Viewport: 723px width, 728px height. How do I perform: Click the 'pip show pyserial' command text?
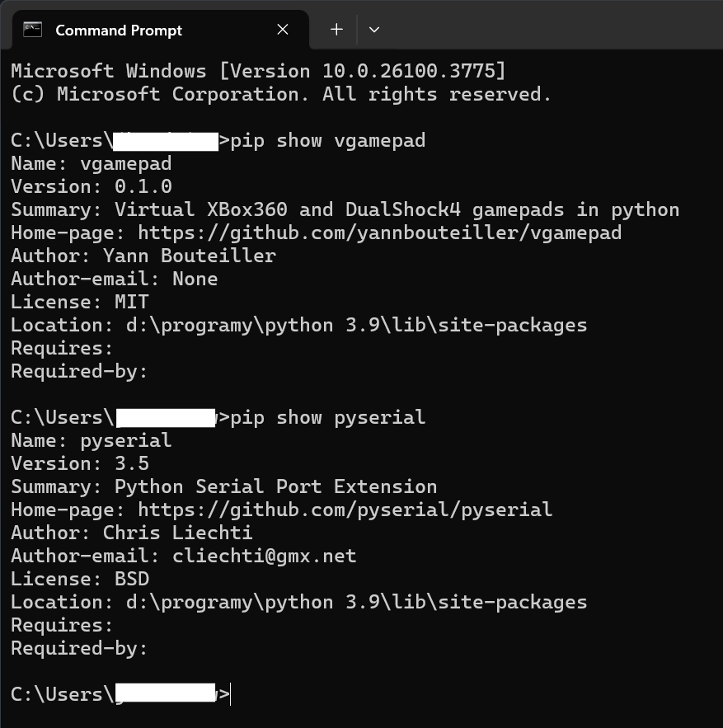[328, 417]
